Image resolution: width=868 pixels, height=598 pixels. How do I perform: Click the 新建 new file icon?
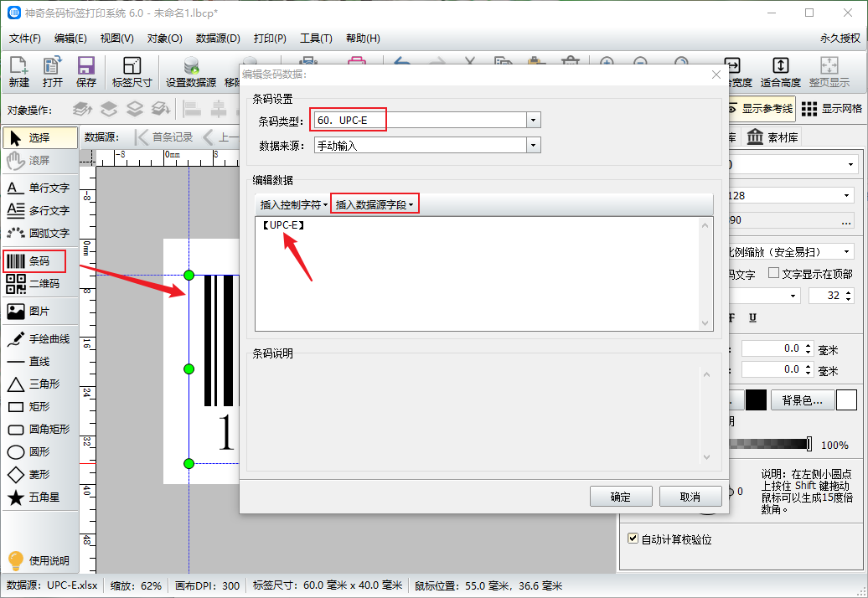tap(19, 72)
